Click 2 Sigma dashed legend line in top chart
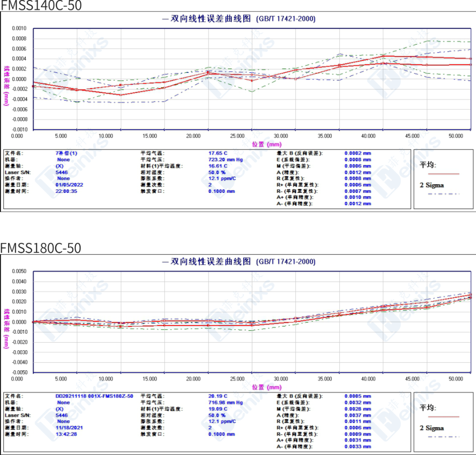 coord(443,194)
